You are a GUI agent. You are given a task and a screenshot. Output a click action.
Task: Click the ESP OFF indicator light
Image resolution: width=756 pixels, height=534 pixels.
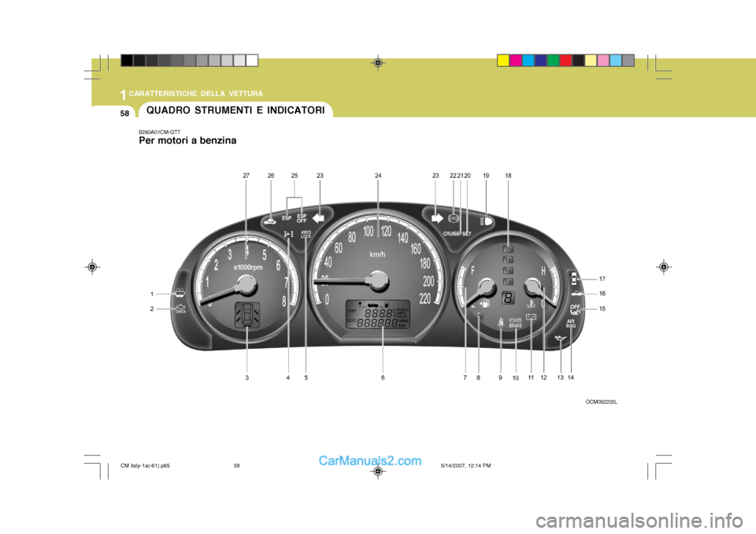(302, 218)
